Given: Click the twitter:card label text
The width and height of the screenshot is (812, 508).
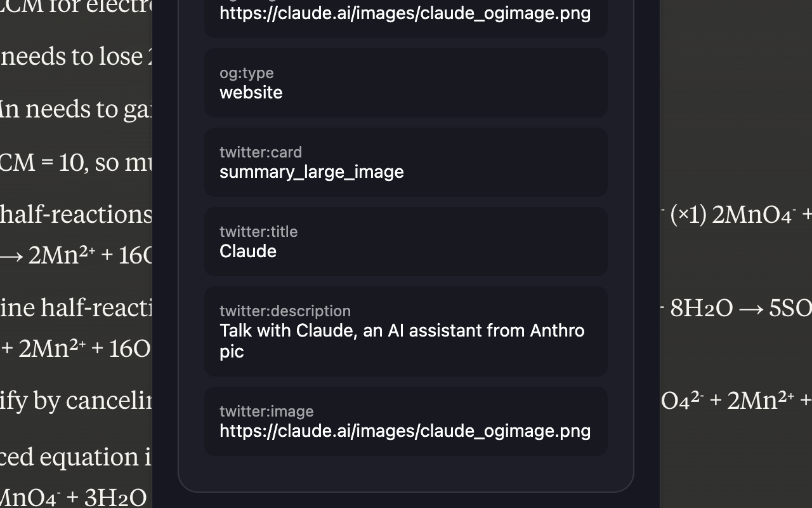Looking at the screenshot, I should (x=261, y=152).
